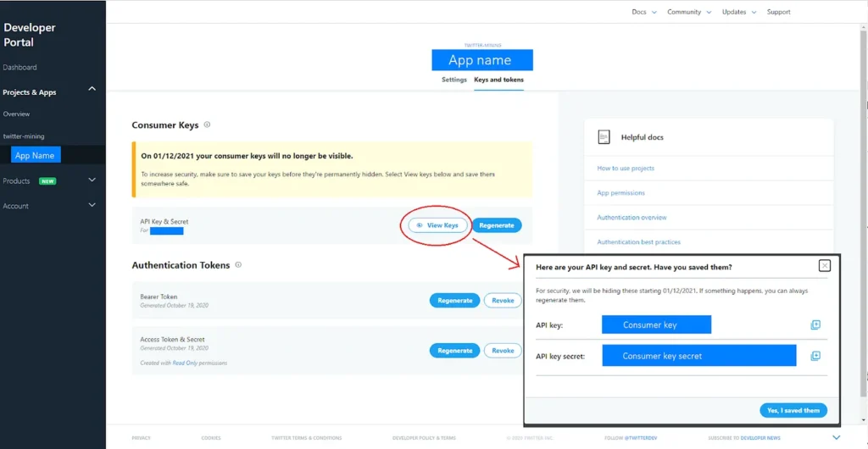
Task: Open the Support link in top navigation
Action: coord(778,12)
